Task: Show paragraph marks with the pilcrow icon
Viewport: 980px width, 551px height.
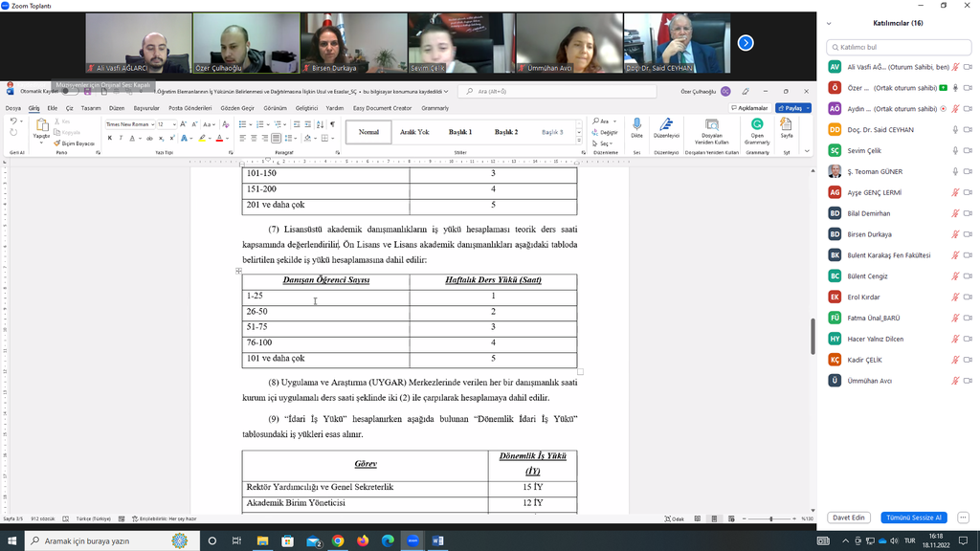Action: pos(332,124)
